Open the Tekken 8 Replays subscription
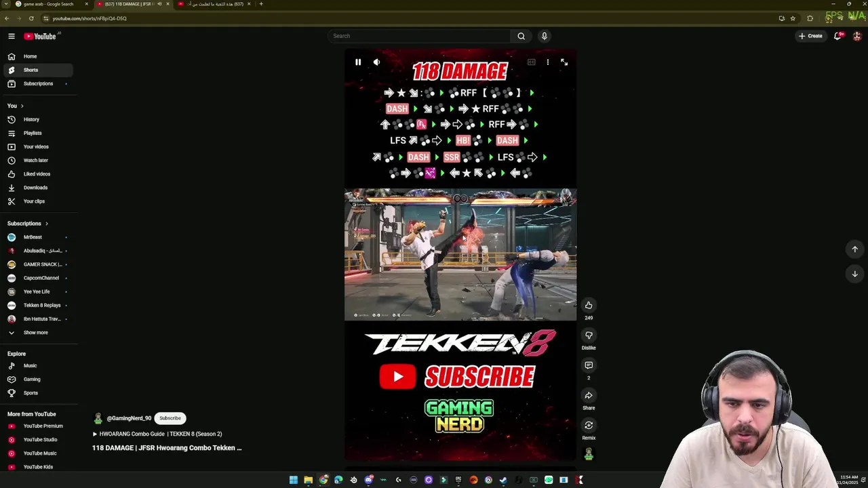 pos(37,305)
